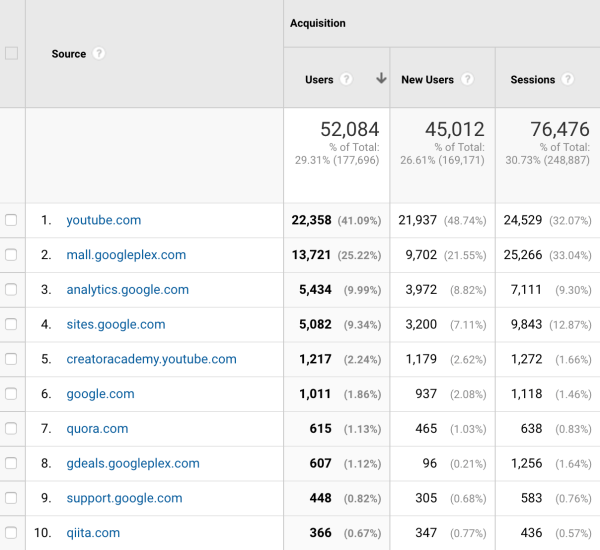
Task: Click the Acquisition group header
Action: [318, 23]
